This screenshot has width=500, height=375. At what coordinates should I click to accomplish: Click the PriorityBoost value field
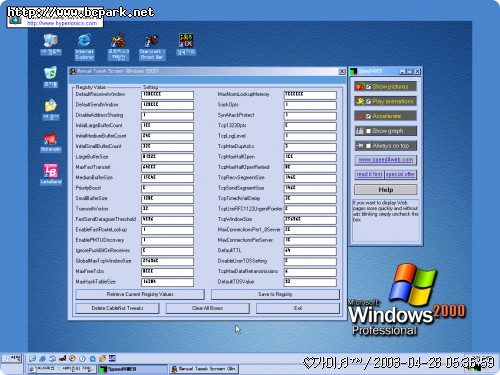click(x=167, y=188)
